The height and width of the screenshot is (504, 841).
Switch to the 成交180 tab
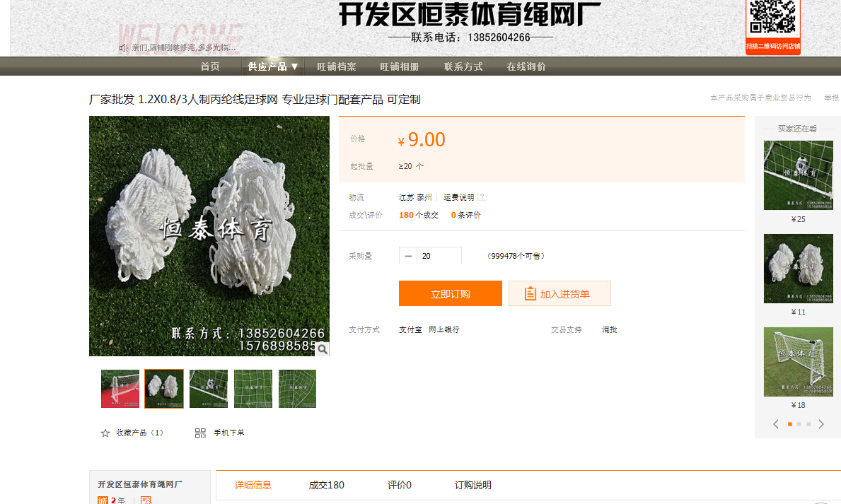[x=327, y=485]
